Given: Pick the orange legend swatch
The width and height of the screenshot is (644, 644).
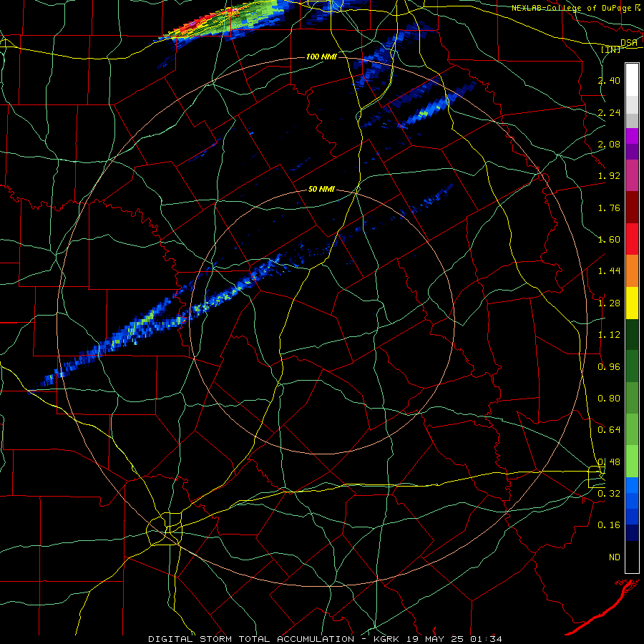Looking at the screenshot, I should (x=632, y=271).
